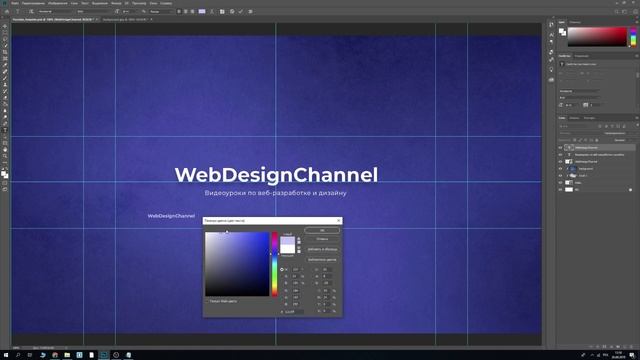
Task: Click the text color swatch in options bar
Action: pyautogui.click(x=202, y=11)
